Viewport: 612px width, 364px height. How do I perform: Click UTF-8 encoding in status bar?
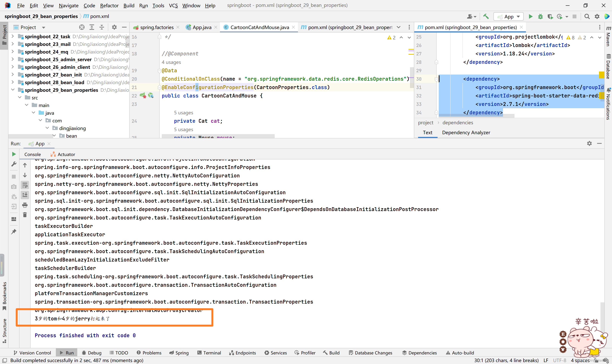click(559, 360)
